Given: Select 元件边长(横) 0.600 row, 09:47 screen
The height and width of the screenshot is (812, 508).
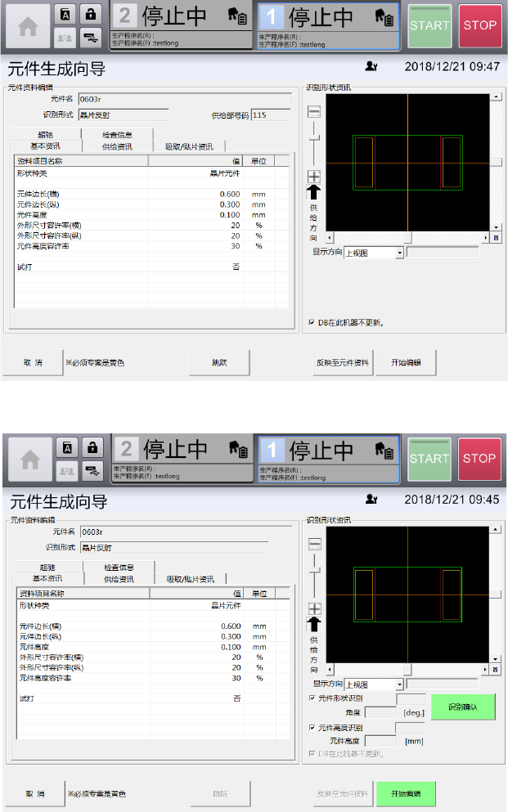Looking at the screenshot, I should click(151, 194).
